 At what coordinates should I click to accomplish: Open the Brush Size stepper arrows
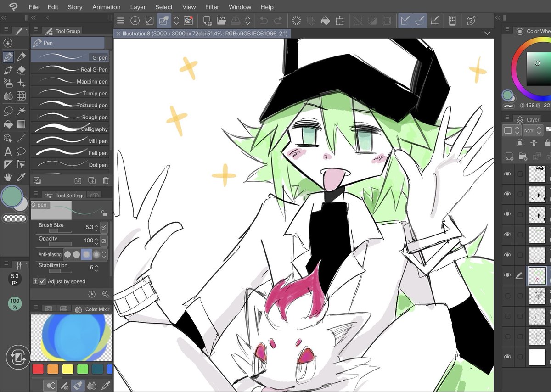(96, 227)
